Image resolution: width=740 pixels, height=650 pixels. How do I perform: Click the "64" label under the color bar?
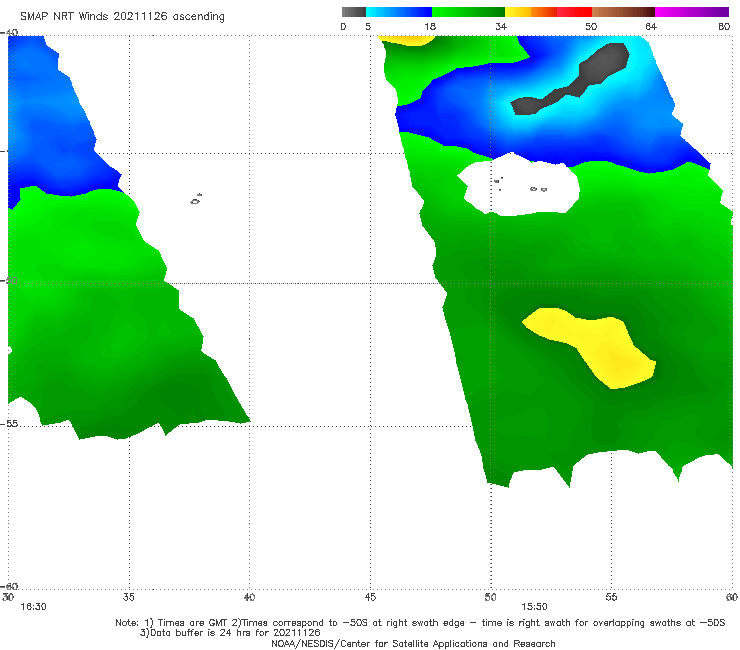pyautogui.click(x=651, y=27)
